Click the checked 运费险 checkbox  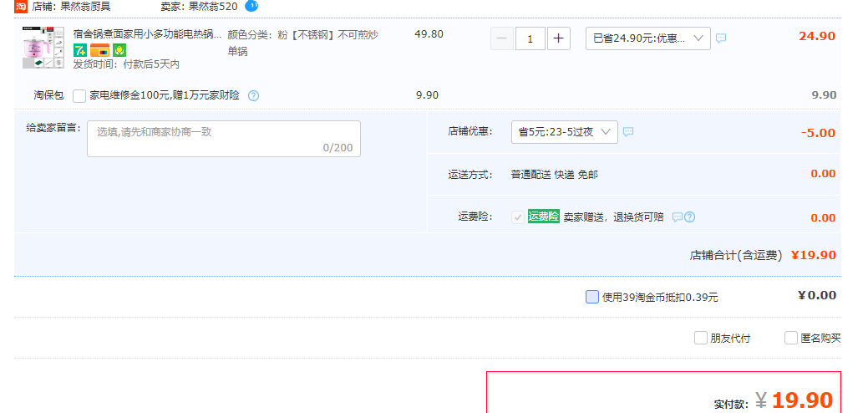pyautogui.click(x=518, y=217)
